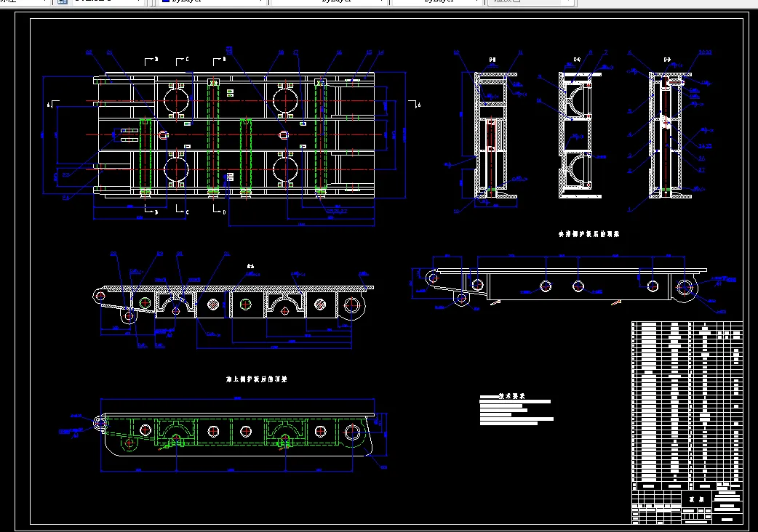Select the 加上侧护板后的顶梁 caption text

257,379
